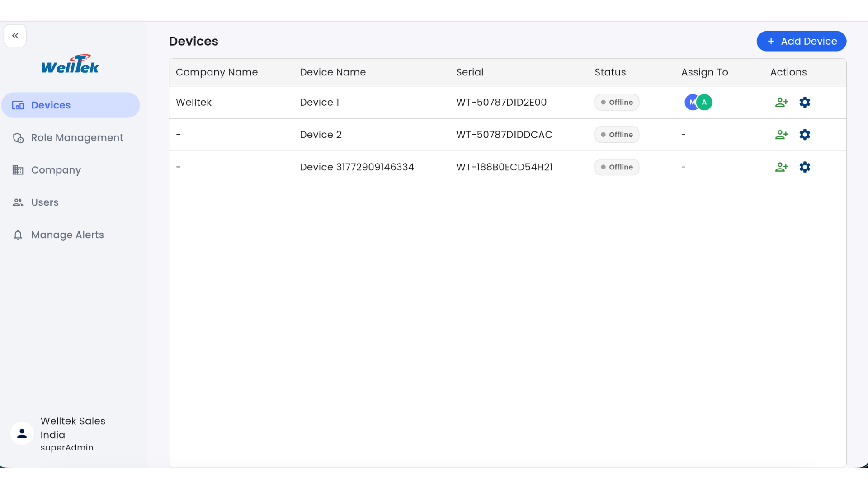Open settings gear for Device 2

click(x=805, y=135)
